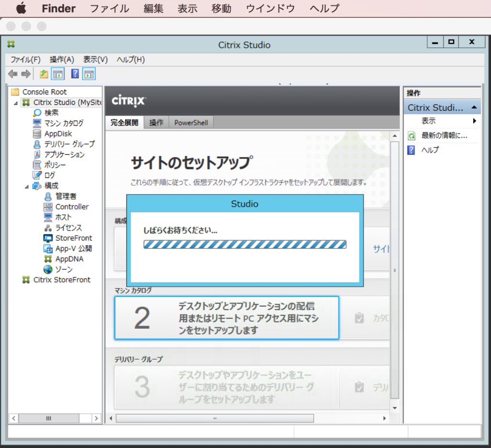This screenshot has width=491, height=448.
Task: Click the ライセンス icon in tree
Action: [x=48, y=228]
